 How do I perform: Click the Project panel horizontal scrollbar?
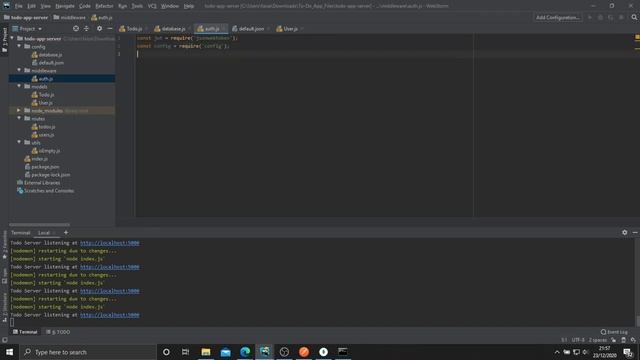[39, 224]
